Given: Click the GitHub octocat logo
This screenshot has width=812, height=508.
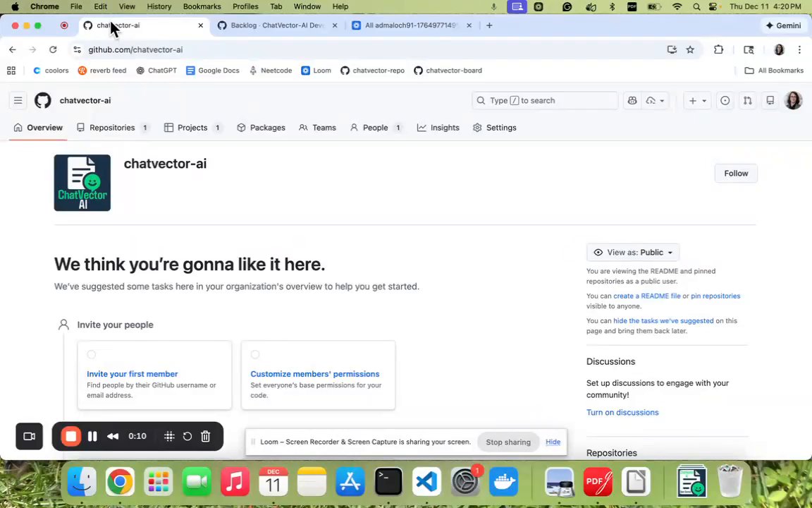Looking at the screenshot, I should (x=43, y=101).
